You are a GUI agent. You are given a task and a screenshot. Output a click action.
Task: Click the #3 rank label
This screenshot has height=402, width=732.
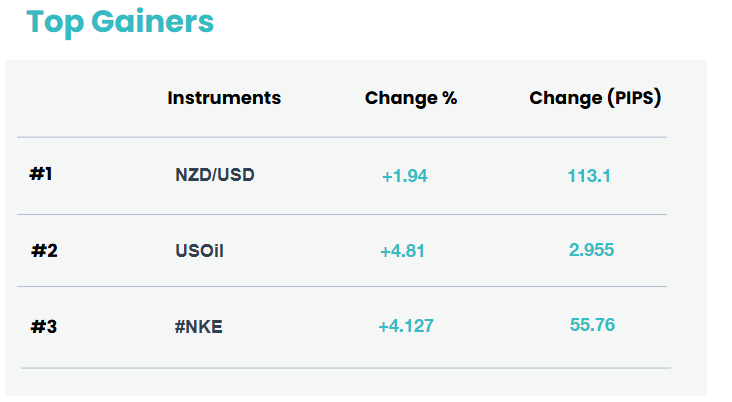click(43, 327)
